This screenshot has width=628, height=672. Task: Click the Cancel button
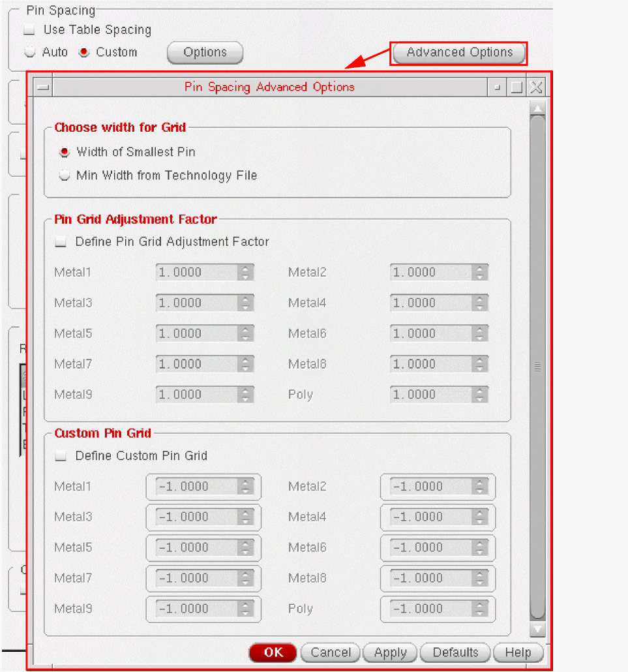point(330,652)
